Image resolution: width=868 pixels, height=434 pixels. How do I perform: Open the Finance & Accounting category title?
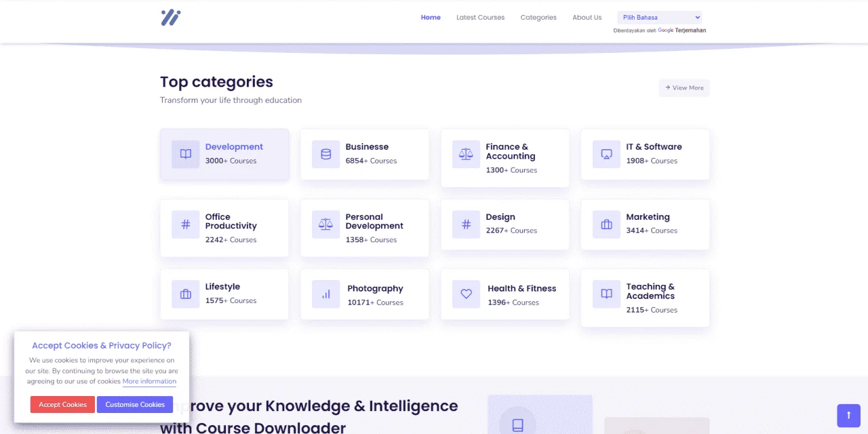[x=511, y=151]
